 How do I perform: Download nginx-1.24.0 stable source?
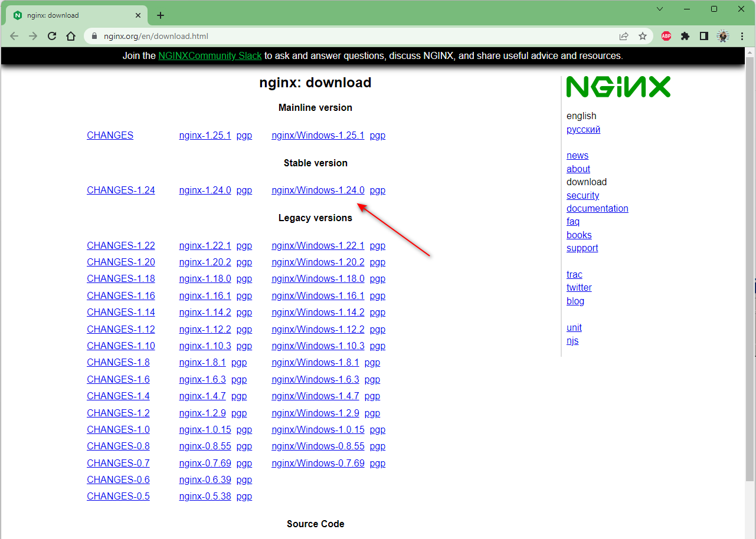coord(205,190)
